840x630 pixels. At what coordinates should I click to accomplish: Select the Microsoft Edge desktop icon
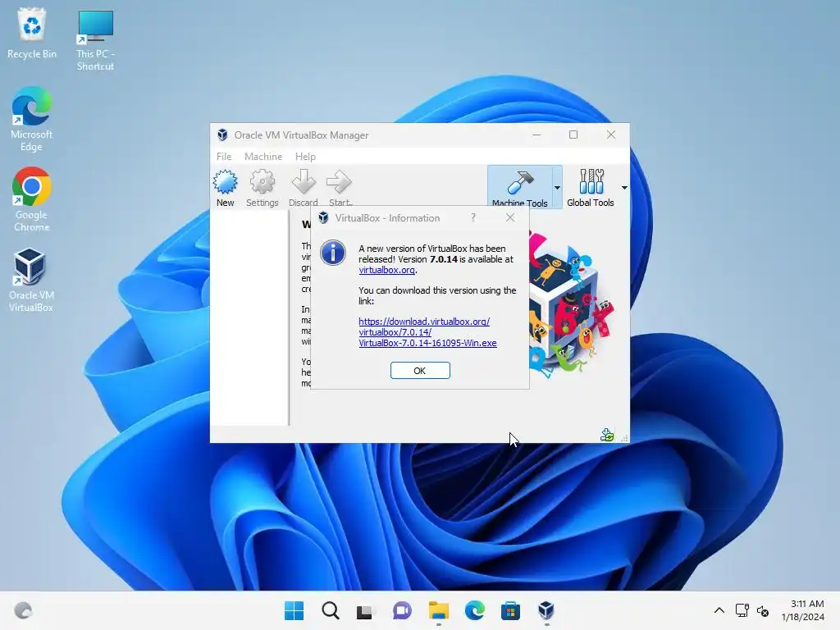click(x=32, y=119)
